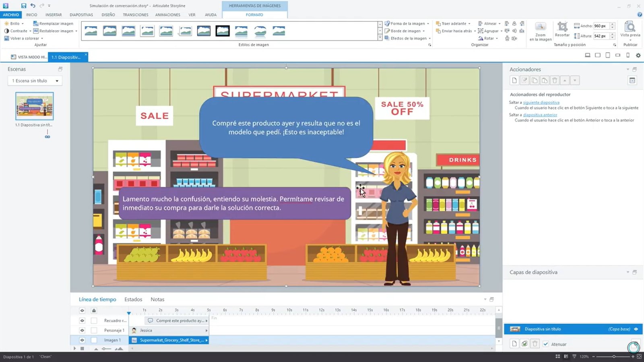Open the Notas tab
644x362 pixels.
(157, 300)
